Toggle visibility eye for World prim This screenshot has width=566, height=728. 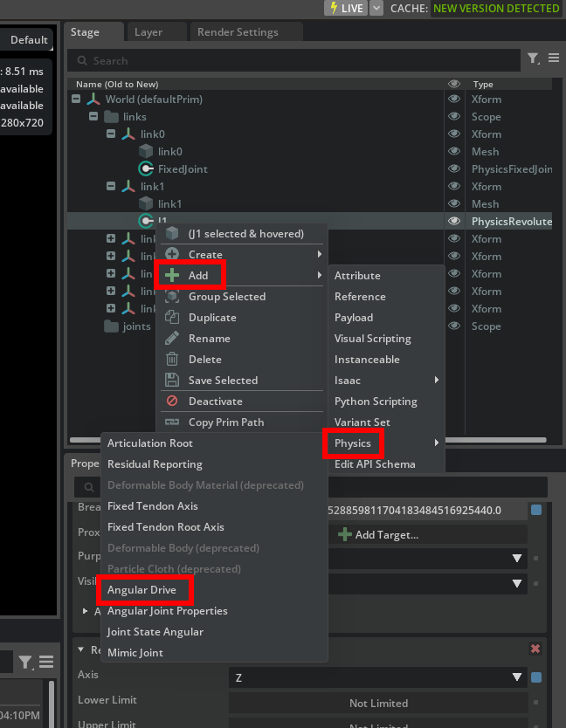[454, 100]
